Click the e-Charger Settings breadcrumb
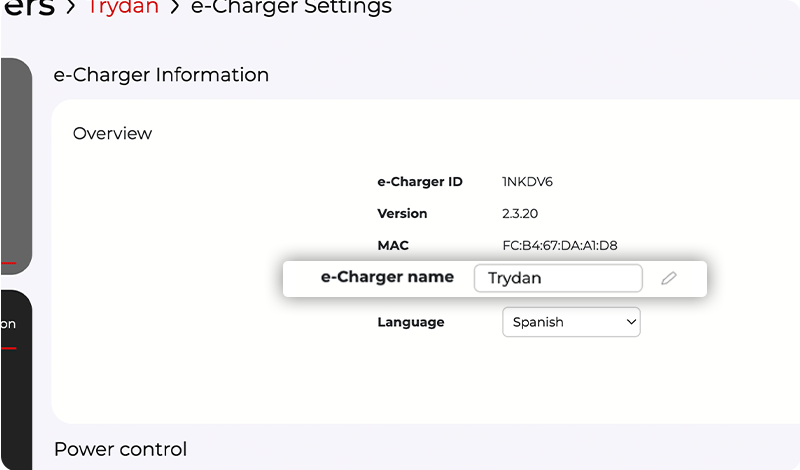 (291, 7)
